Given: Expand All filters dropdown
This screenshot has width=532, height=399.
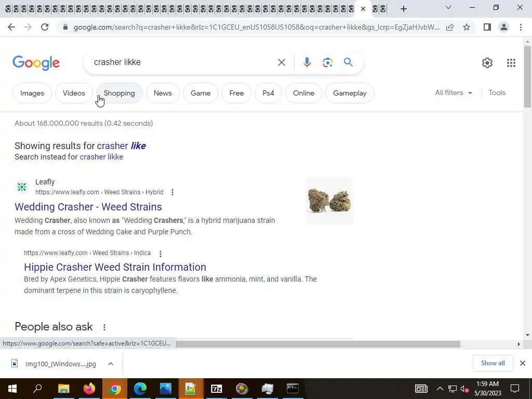Looking at the screenshot, I should point(454,92).
